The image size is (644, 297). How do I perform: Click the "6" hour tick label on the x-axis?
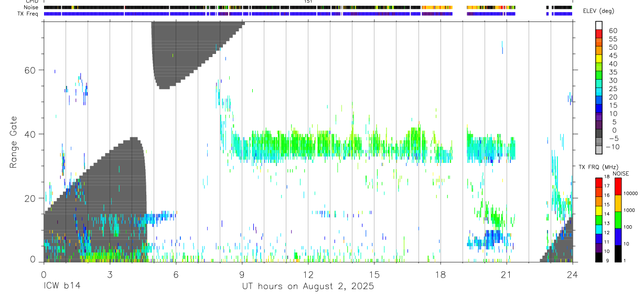(176, 274)
